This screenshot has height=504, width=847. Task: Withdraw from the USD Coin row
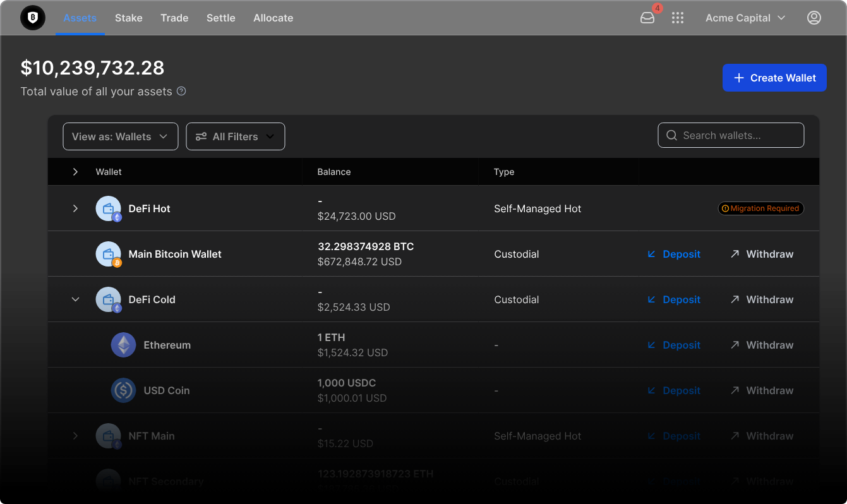click(x=762, y=390)
